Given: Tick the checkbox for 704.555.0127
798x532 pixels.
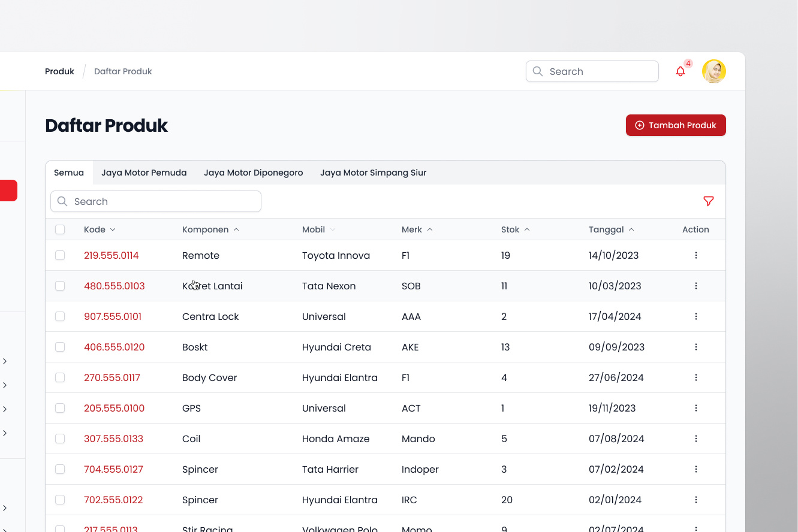Looking at the screenshot, I should [60, 469].
